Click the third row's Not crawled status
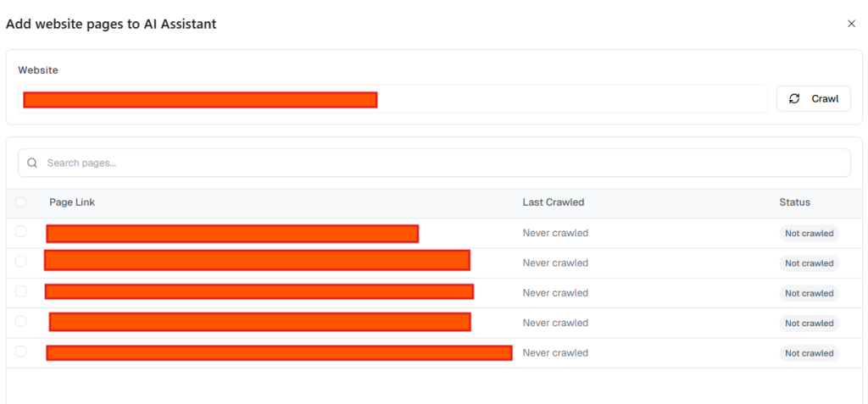 (809, 293)
